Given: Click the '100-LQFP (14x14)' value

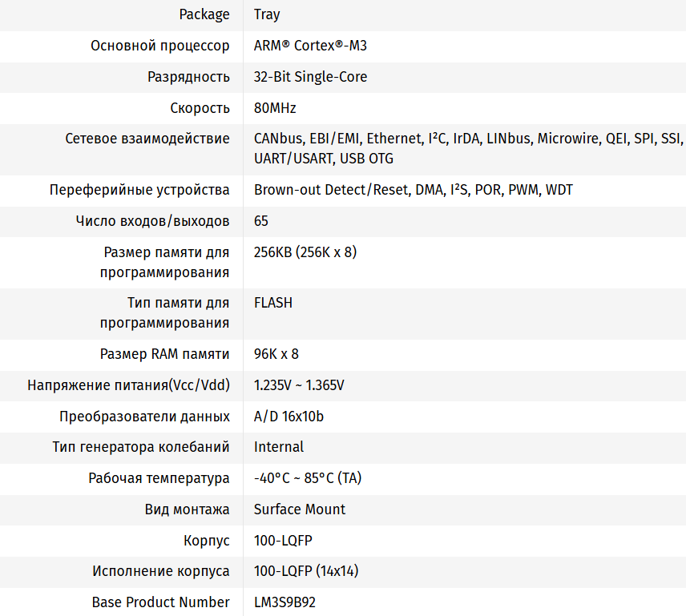Looking at the screenshot, I should tap(305, 571).
